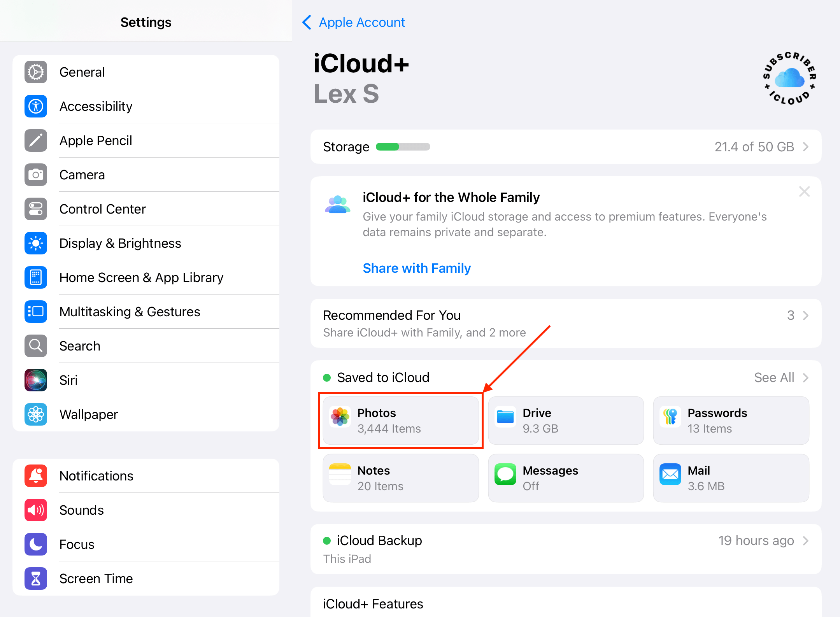This screenshot has height=617, width=840.
Task: Open Multitasking & Gestures settings
Action: click(146, 312)
